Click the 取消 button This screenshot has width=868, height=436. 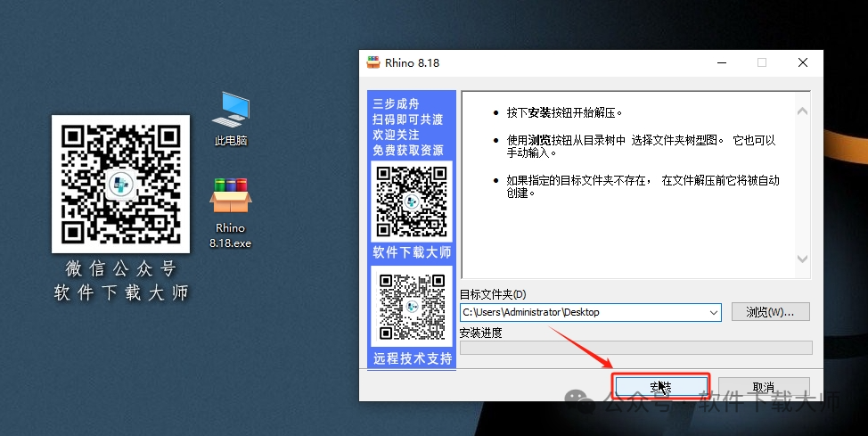pos(764,387)
